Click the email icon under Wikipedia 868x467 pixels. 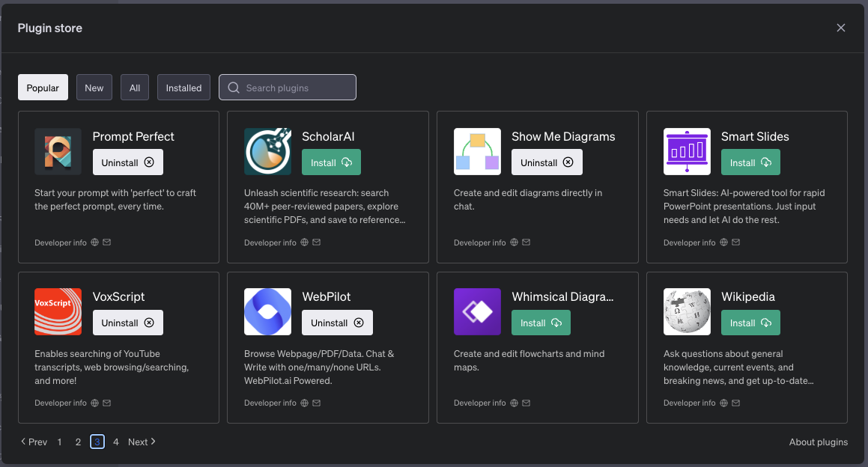(x=736, y=403)
